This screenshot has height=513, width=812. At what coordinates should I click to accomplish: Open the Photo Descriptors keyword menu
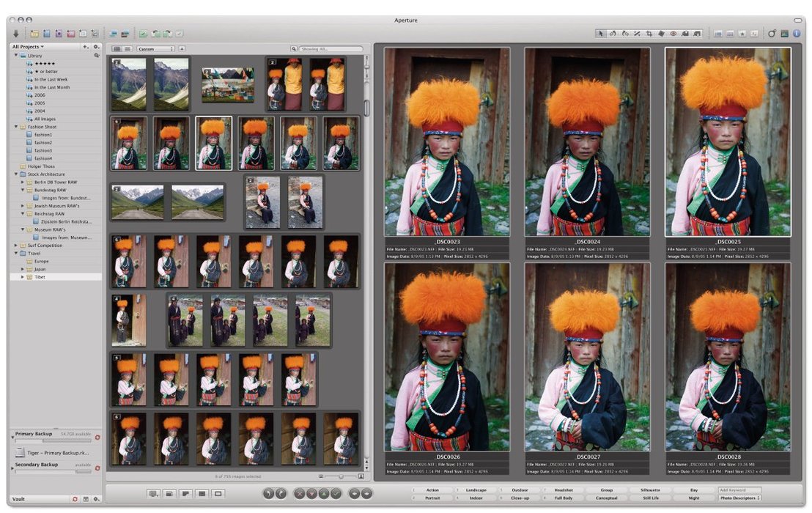coord(739,498)
